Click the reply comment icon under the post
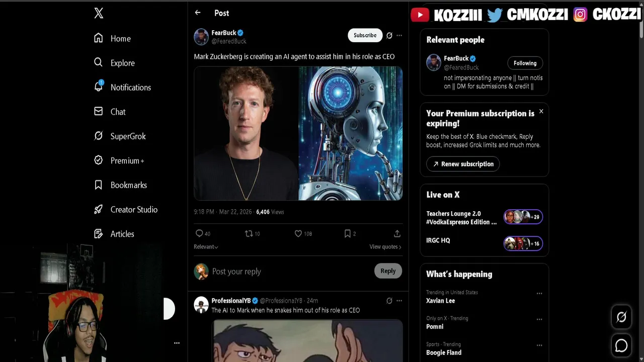644x362 pixels. [x=199, y=233]
